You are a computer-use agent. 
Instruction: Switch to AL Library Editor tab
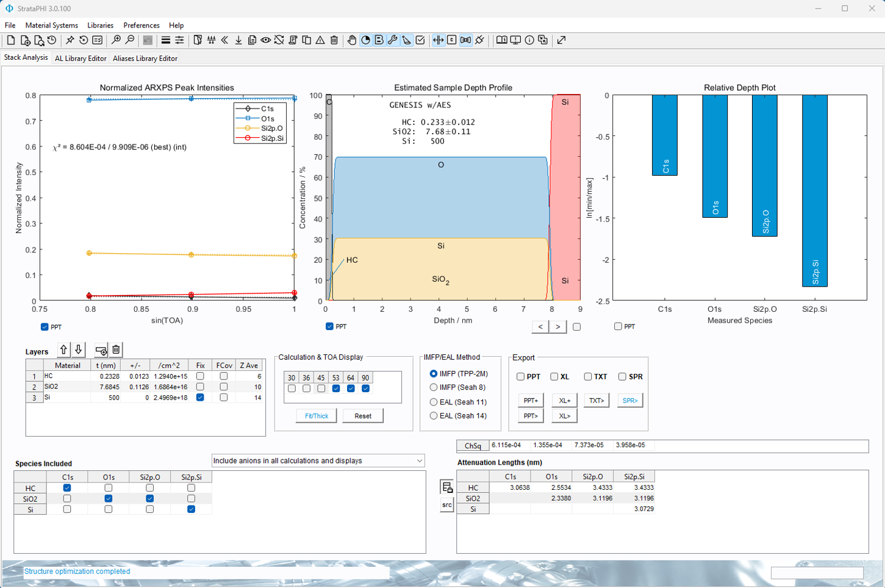click(x=81, y=59)
